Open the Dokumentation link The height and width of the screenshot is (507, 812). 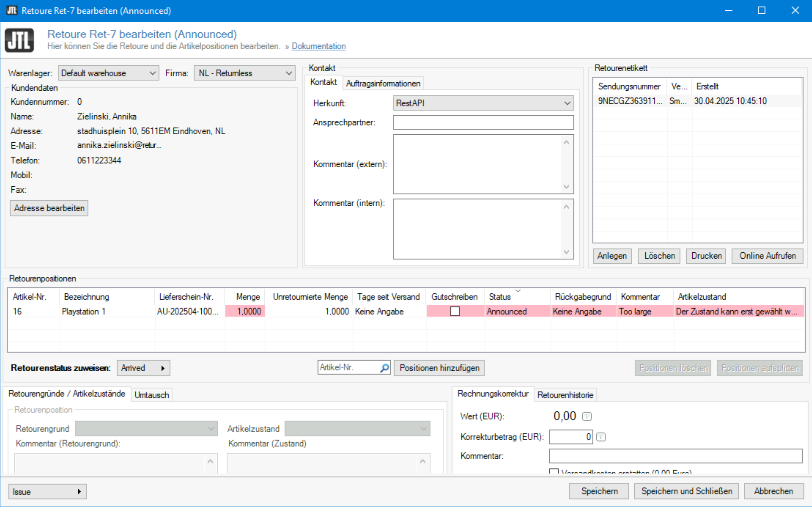click(x=318, y=46)
